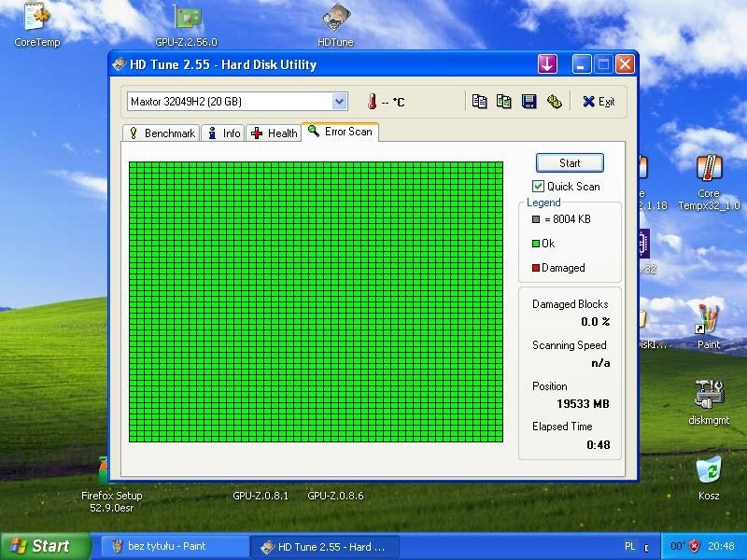Screen dimensions: 747x560
Task: Select the GPU-Z.0.8.6 desktop label
Action: coord(335,496)
